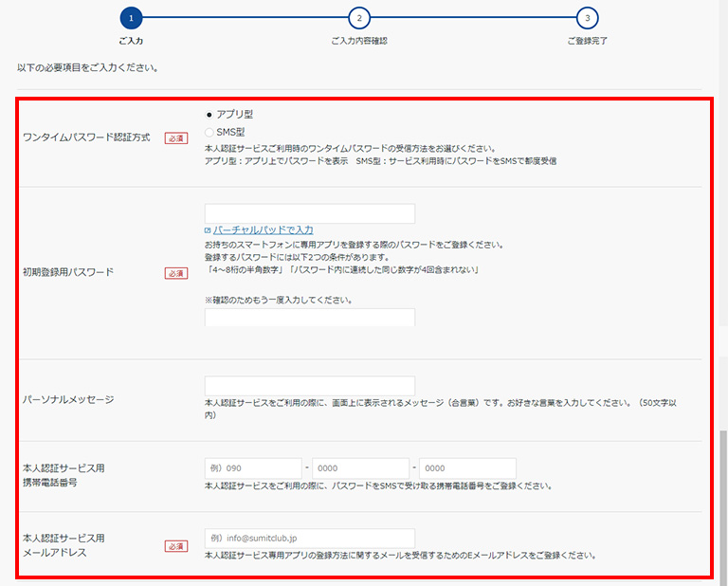Viewport: 728px width, 586px height.
Task: Click the 必須 badge next to ワンタイムパスワード認証方式
Action: (176, 138)
